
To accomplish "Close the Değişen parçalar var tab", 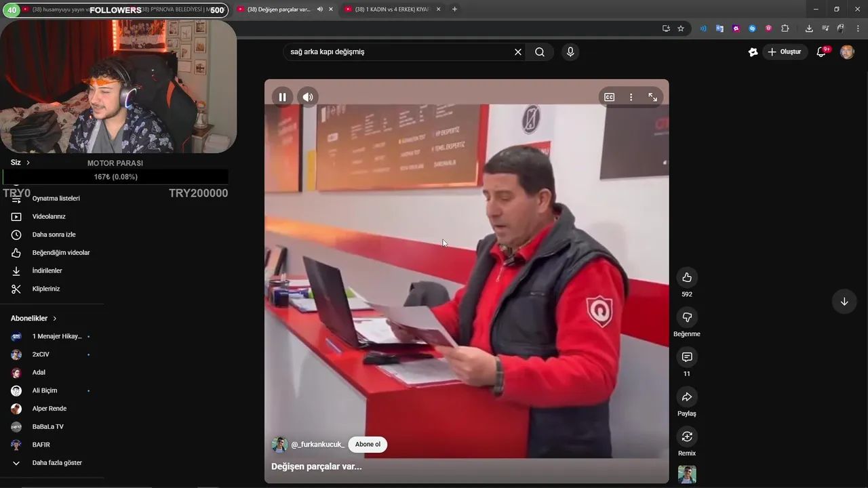I will [x=330, y=9].
